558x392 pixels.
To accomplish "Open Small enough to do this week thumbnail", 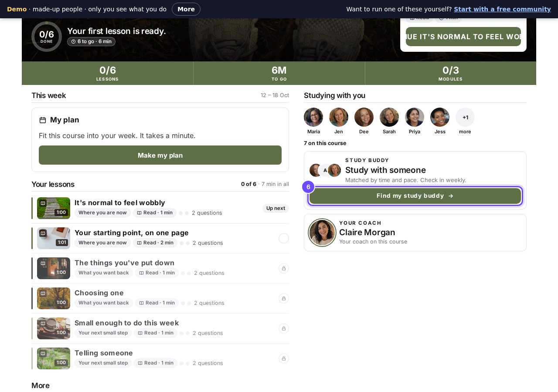I will pos(54,328).
